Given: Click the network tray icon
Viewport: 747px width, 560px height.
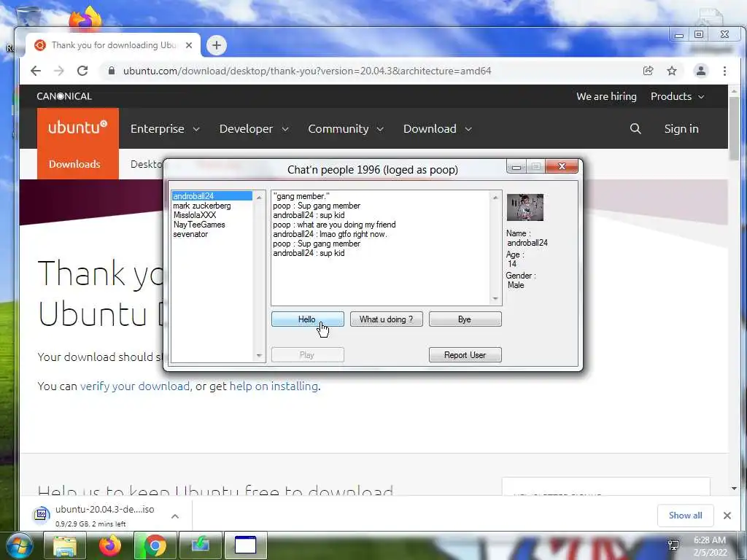Looking at the screenshot, I should (x=673, y=545).
